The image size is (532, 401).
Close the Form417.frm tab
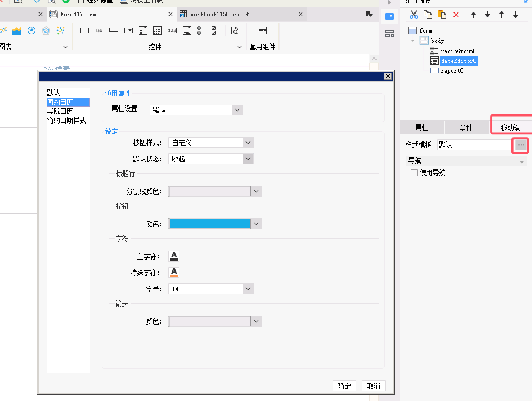[x=171, y=14]
